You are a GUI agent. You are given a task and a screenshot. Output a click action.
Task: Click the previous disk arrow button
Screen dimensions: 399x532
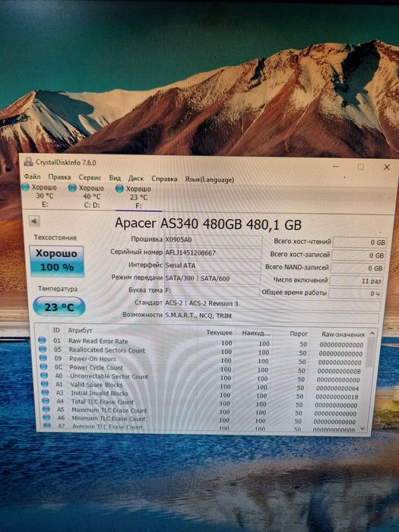[33, 221]
